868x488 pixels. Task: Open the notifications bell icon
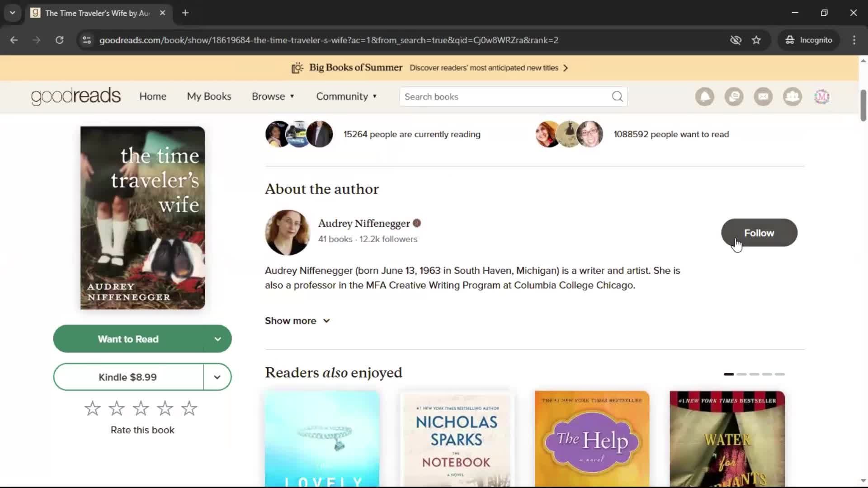(x=705, y=97)
